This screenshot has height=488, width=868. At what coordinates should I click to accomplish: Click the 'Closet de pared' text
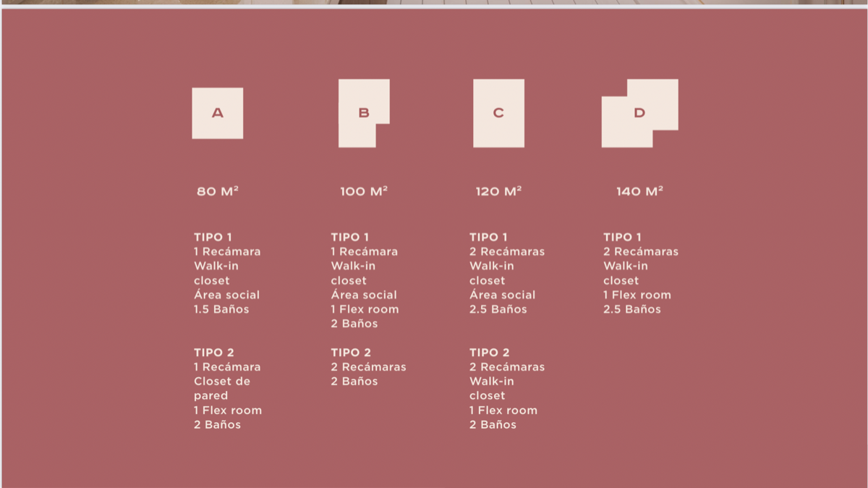tap(222, 388)
